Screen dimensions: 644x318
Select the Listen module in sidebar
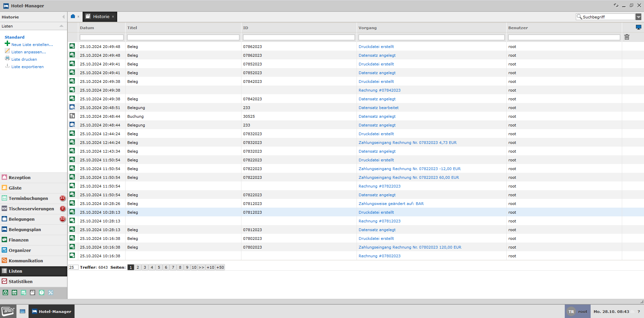click(x=34, y=271)
